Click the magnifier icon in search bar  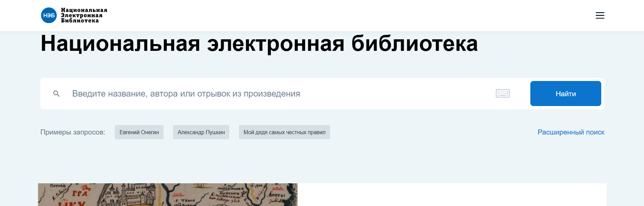click(56, 94)
